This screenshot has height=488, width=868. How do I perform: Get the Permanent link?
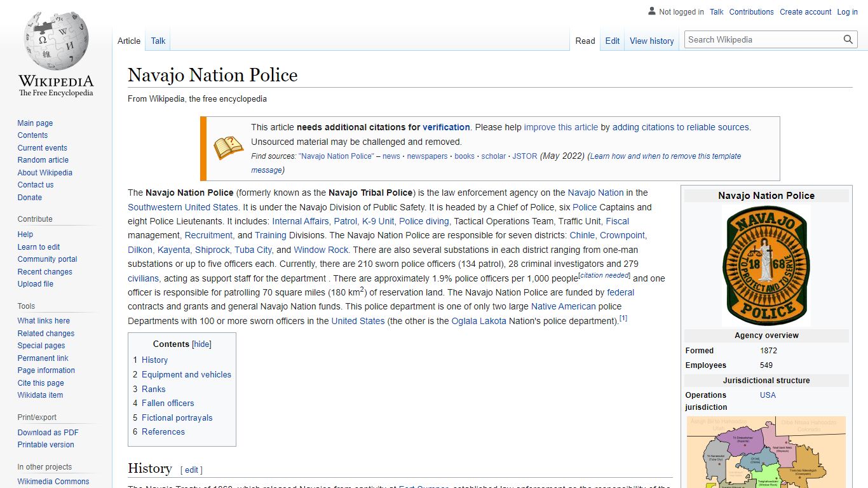pos(43,358)
